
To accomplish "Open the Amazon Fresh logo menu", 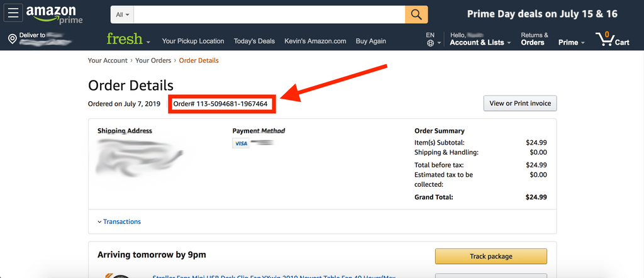I will point(128,40).
